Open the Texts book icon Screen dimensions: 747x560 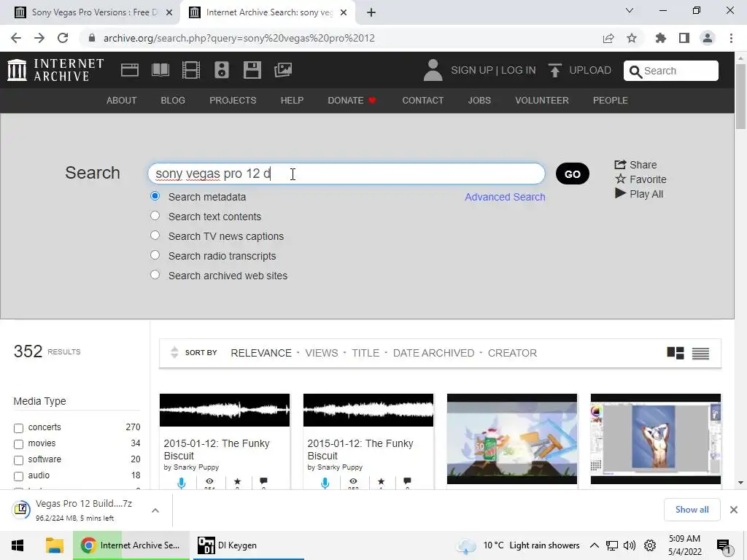point(160,70)
